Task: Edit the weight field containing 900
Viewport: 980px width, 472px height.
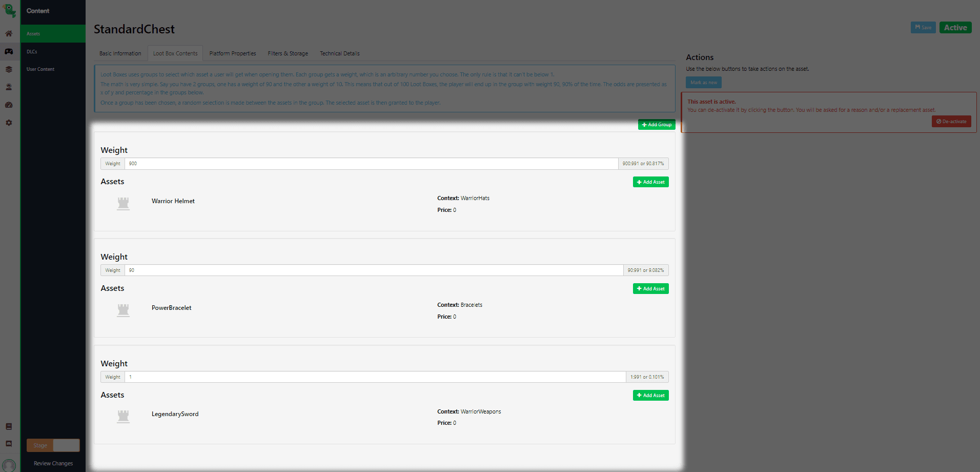Action: pyautogui.click(x=372, y=164)
